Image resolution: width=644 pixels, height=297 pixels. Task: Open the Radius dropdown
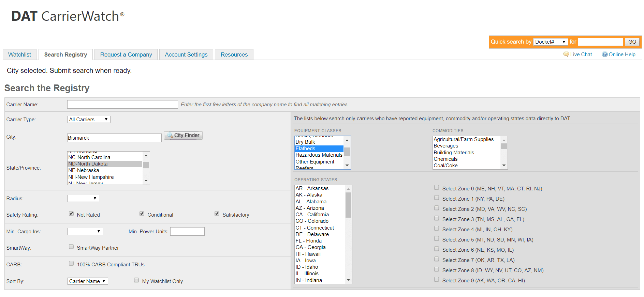tap(83, 199)
